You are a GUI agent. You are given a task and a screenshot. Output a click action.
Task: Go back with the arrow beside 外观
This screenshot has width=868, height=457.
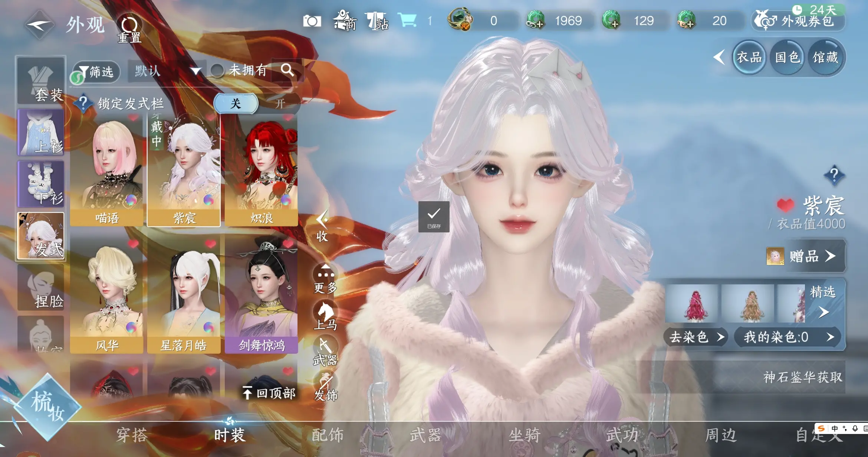click(x=39, y=25)
